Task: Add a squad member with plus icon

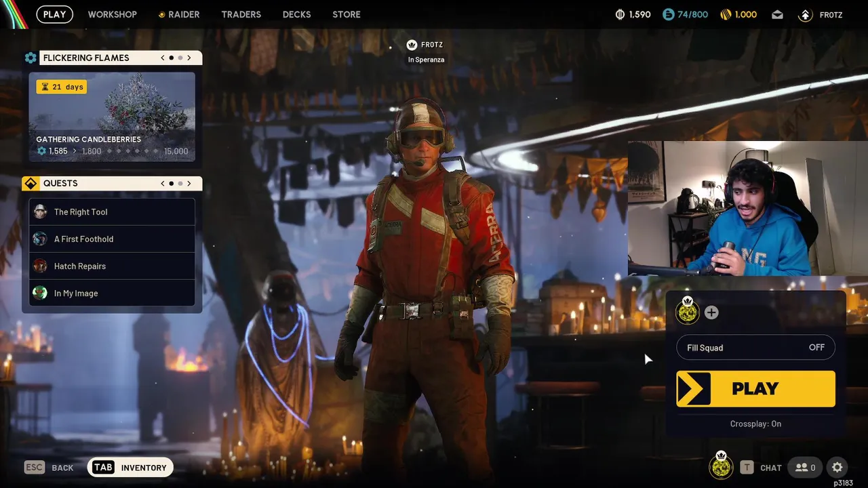Action: (x=711, y=312)
